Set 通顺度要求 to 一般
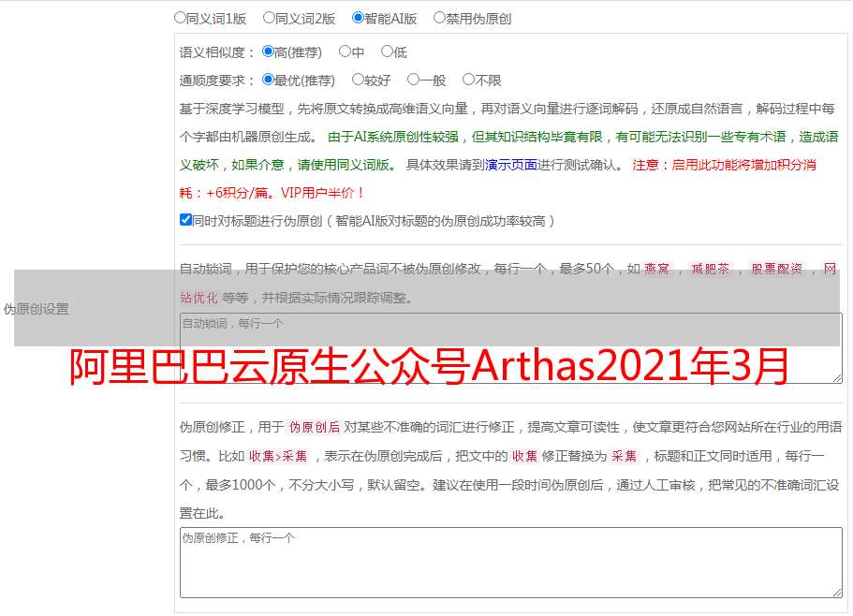853x616 pixels. coord(413,80)
